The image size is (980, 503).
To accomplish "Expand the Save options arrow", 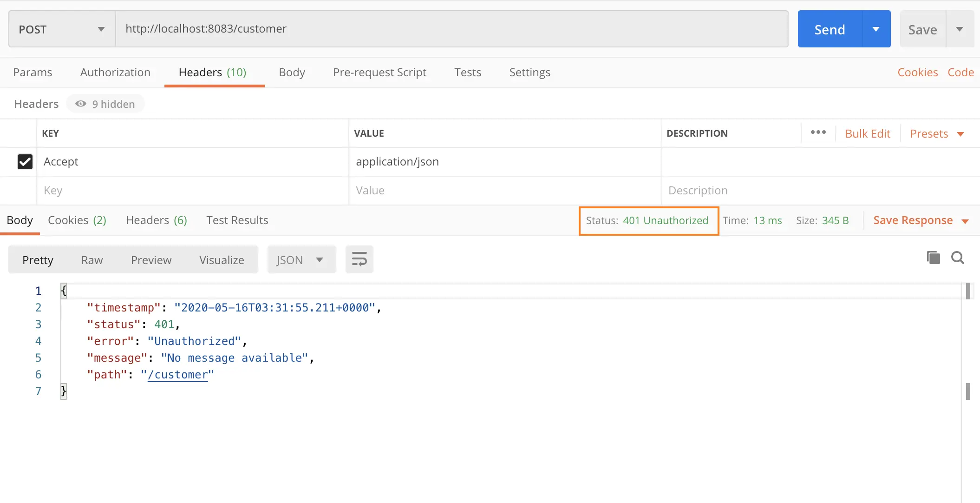I will 960,29.
